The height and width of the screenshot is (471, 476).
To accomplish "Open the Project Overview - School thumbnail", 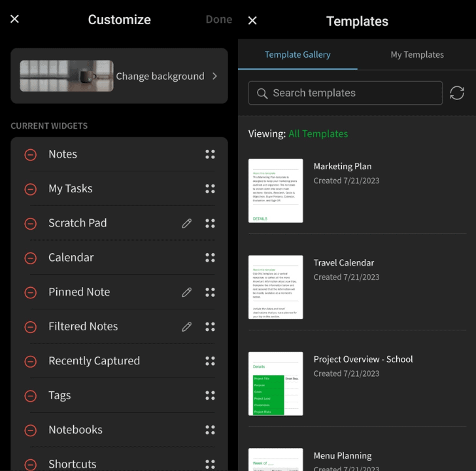I will [x=276, y=383].
